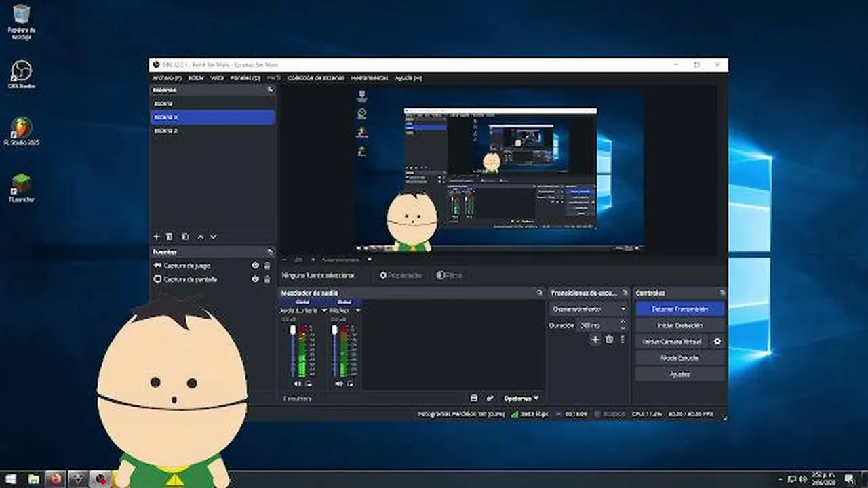Open OBS Studio desktop shortcut

[x=22, y=74]
